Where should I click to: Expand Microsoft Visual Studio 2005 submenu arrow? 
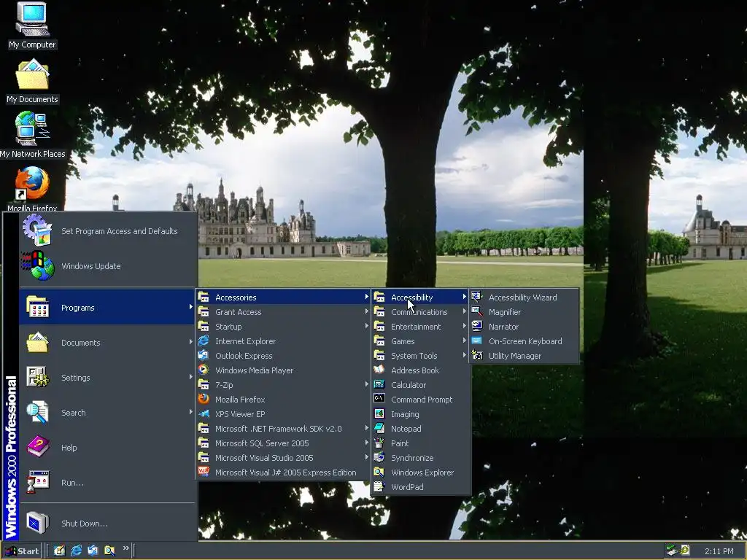366,457
